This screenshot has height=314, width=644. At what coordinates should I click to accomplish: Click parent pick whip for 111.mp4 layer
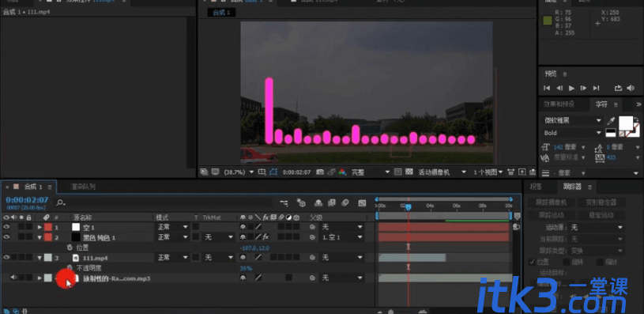click(313, 258)
